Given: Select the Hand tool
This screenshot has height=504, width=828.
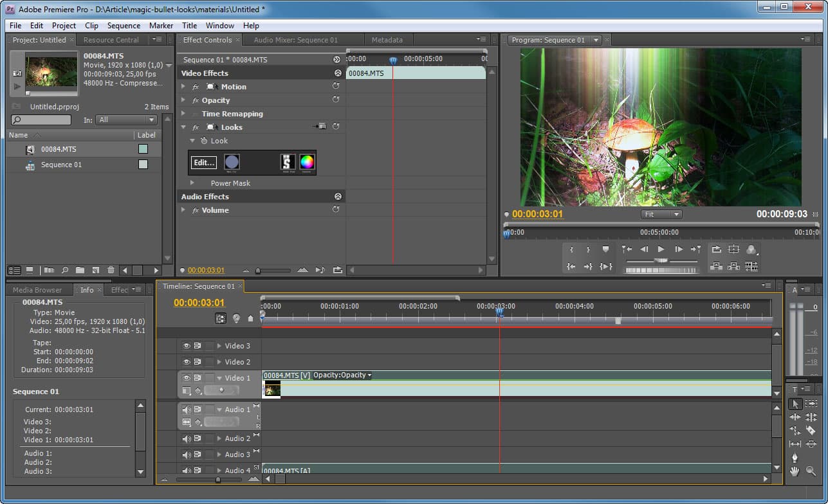Looking at the screenshot, I should 795,471.
